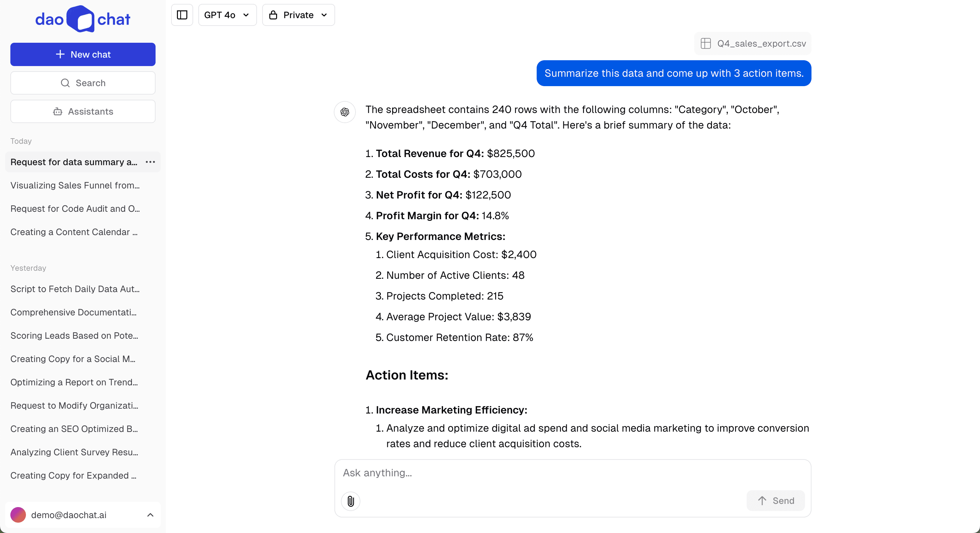
Task: Open the user profile avatar
Action: click(17, 515)
